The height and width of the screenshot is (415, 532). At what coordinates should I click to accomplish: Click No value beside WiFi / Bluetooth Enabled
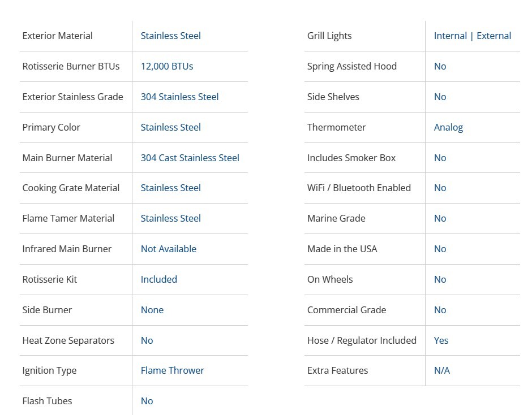440,188
